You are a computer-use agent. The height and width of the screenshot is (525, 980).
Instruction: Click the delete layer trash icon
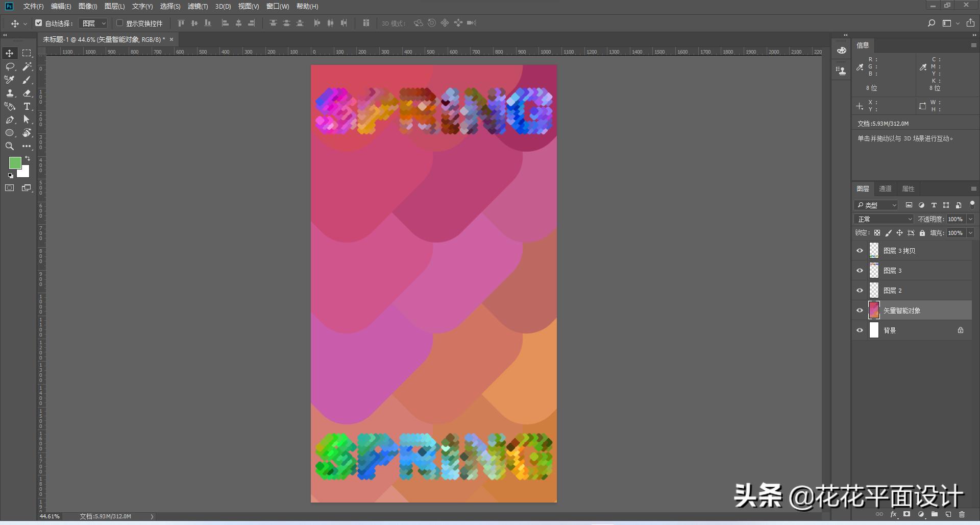click(x=962, y=514)
